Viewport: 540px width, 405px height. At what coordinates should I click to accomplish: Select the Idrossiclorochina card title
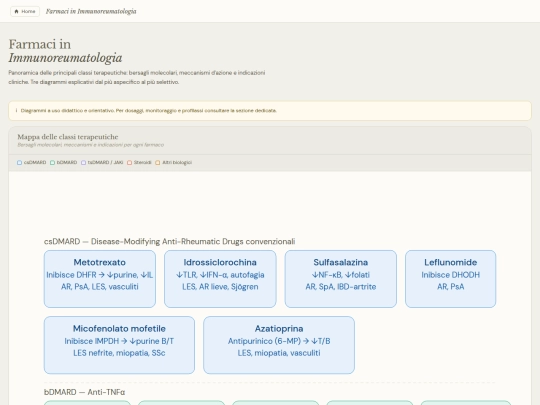(220, 262)
